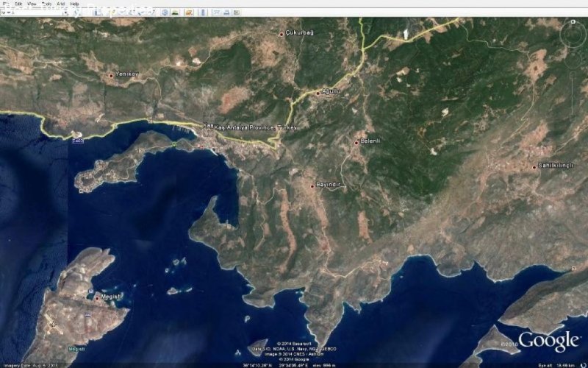The image size is (588, 368).
Task: Select the Add Image Overlay tool
Action: pos(142,13)
